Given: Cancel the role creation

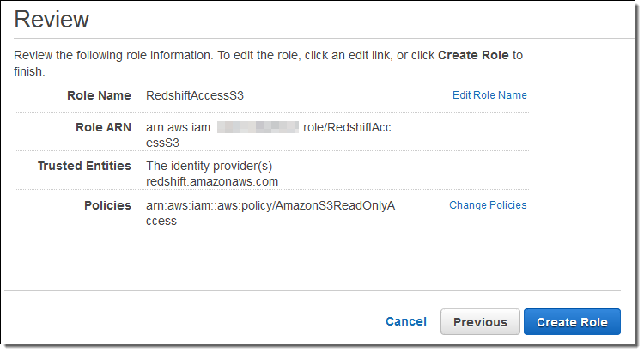Looking at the screenshot, I should point(406,321).
